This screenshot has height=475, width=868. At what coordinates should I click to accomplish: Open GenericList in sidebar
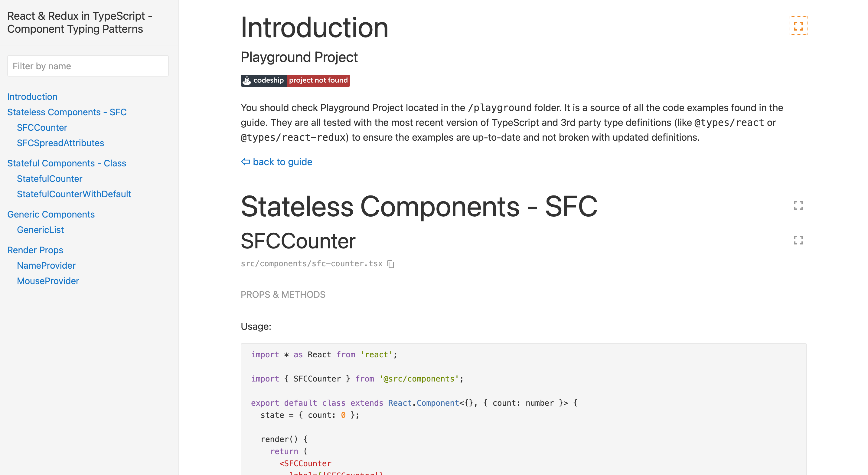tap(40, 230)
